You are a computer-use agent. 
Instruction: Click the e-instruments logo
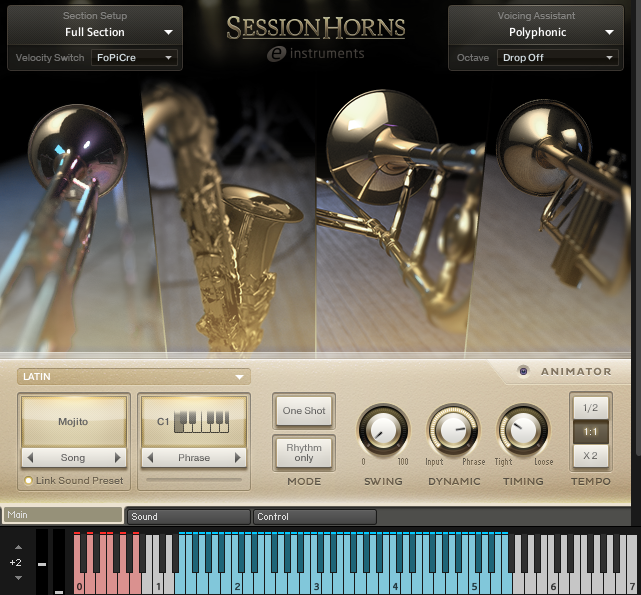(x=315, y=54)
